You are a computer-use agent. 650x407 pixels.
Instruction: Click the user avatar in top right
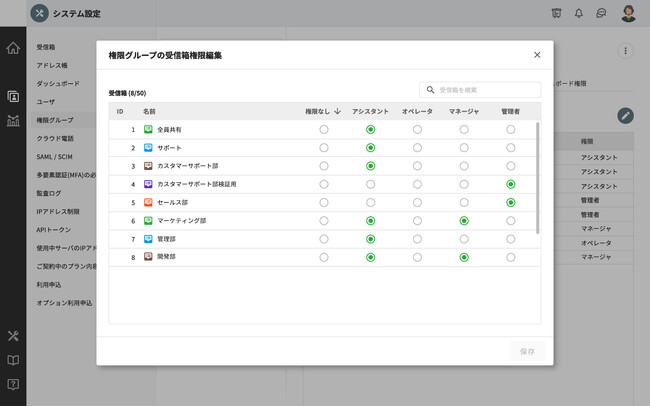point(628,13)
